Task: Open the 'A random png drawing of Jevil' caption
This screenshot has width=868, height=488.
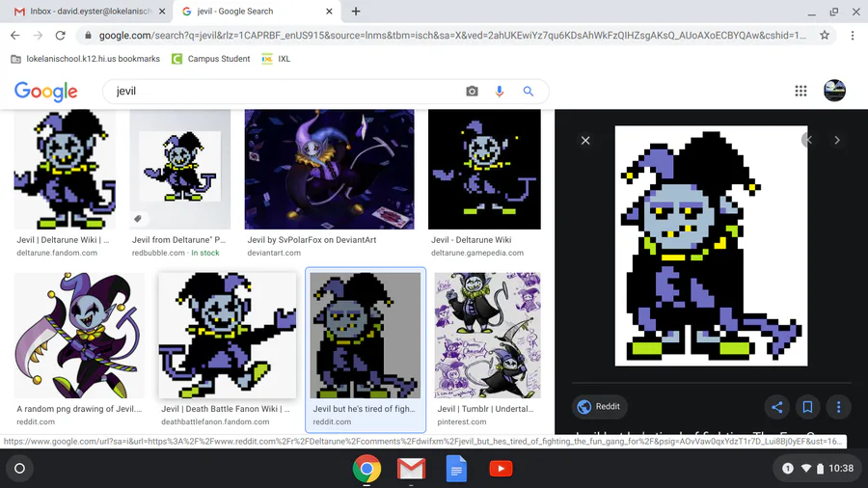Action: 79,409
